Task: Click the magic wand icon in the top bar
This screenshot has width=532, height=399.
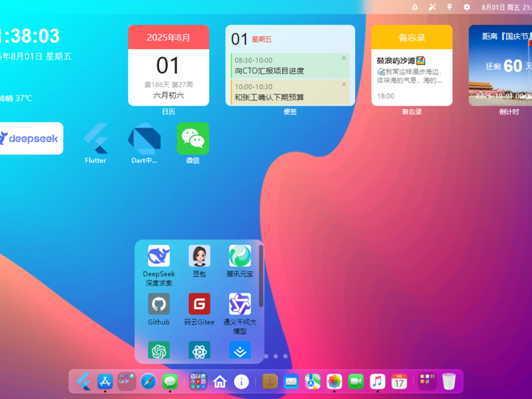Action: (432, 7)
